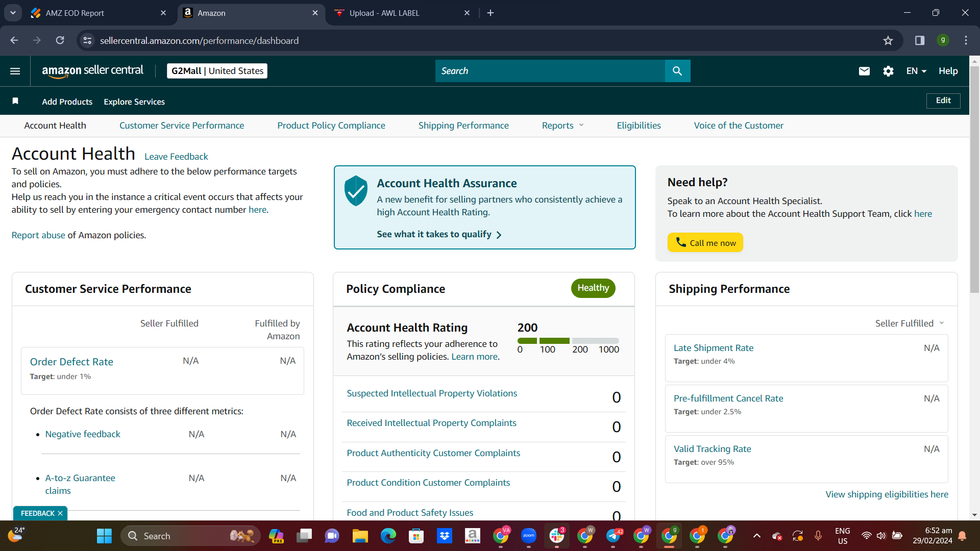Open the messages envelope icon

click(864, 71)
